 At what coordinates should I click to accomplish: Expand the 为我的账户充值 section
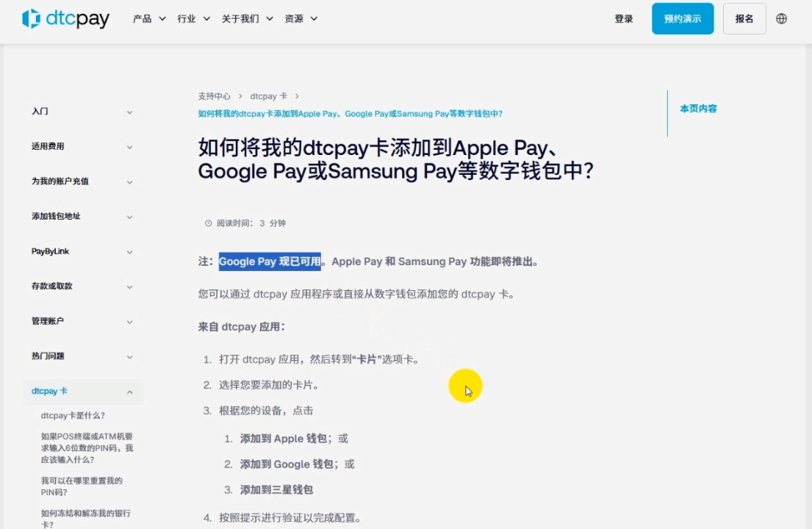(82, 181)
